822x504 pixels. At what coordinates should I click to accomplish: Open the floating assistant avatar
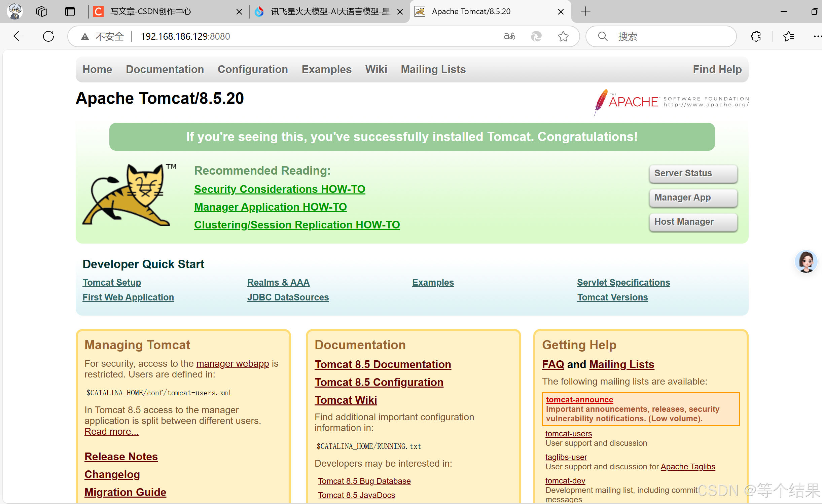click(x=806, y=261)
